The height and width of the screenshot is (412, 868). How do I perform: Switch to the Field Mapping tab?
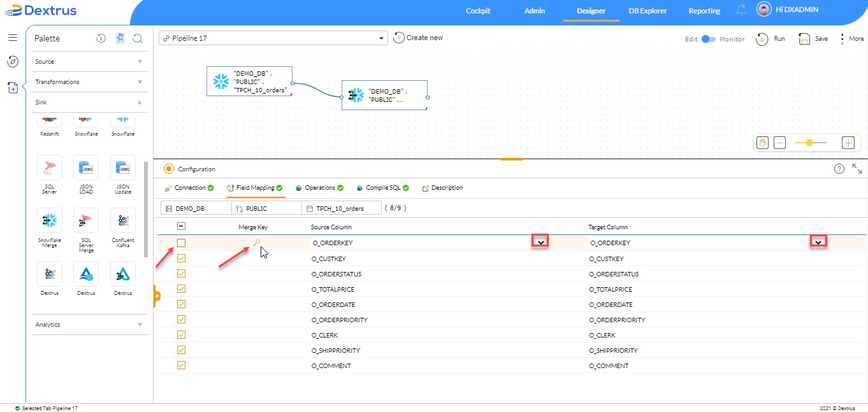(255, 188)
